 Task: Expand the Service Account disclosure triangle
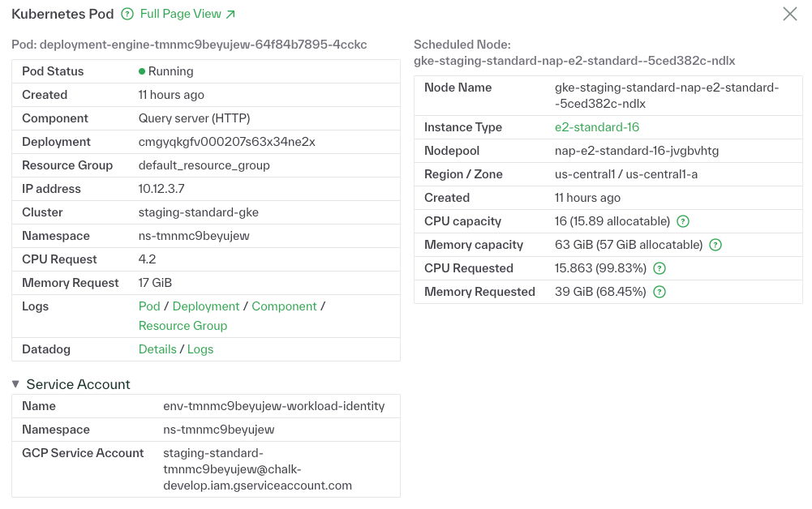click(16, 384)
